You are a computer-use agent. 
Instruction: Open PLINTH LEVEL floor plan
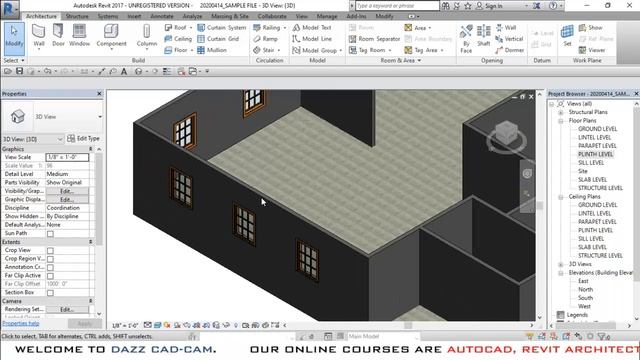(596, 154)
